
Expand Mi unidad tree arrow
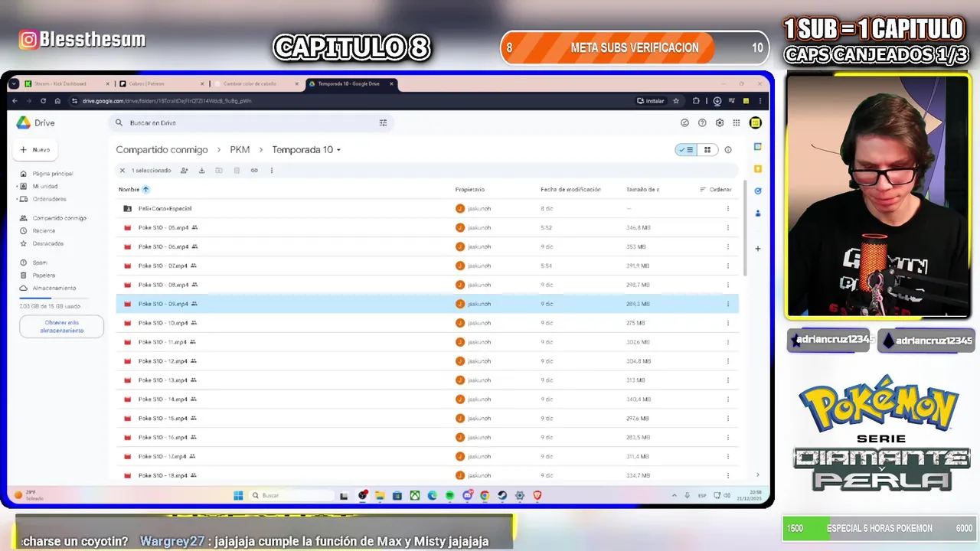pos(17,187)
